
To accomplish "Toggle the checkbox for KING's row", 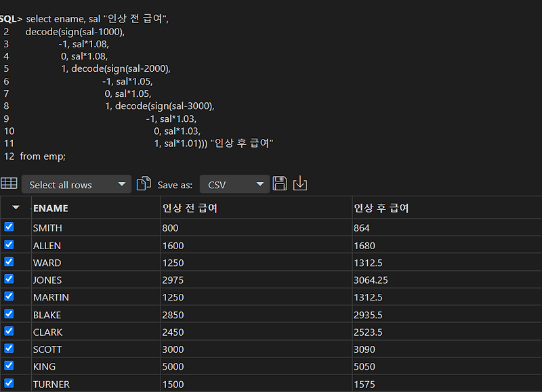I will (x=7, y=366).
